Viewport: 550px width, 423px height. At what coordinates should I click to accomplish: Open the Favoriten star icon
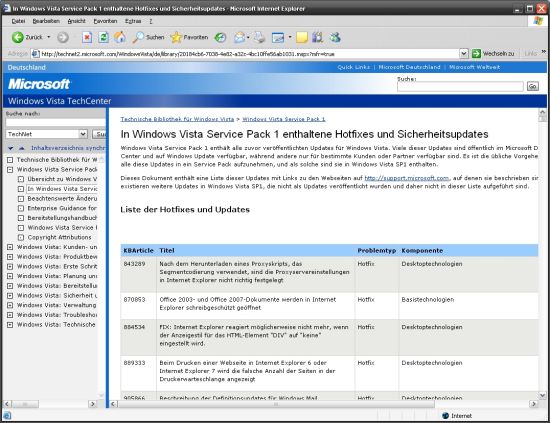coord(176,37)
